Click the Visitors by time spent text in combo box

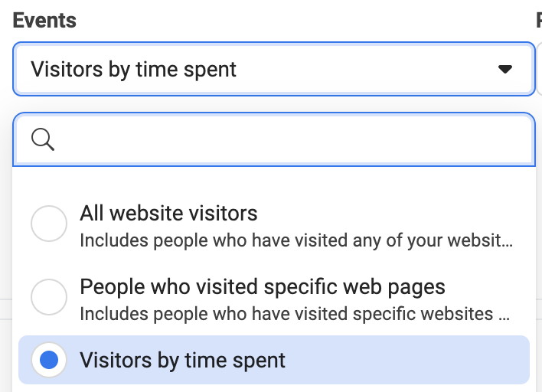coord(133,70)
